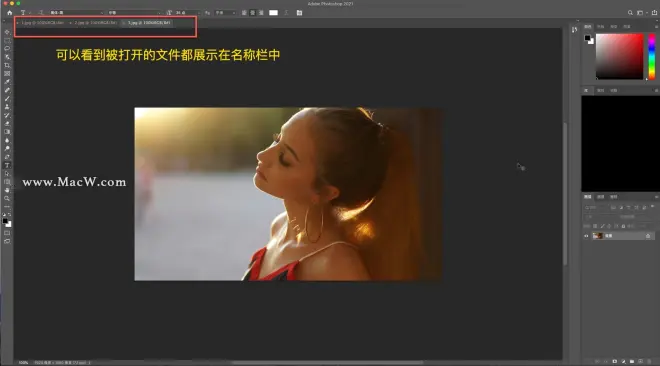Open the Color panel options menu

point(656,27)
